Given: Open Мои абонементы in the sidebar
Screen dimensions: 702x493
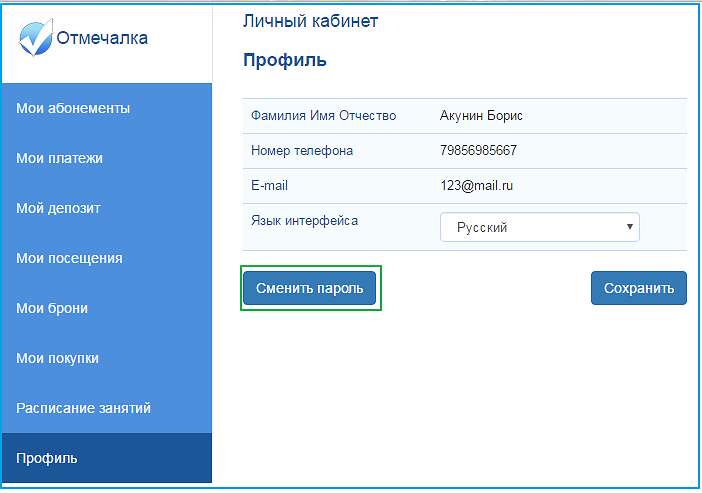Looking at the screenshot, I should [107, 108].
